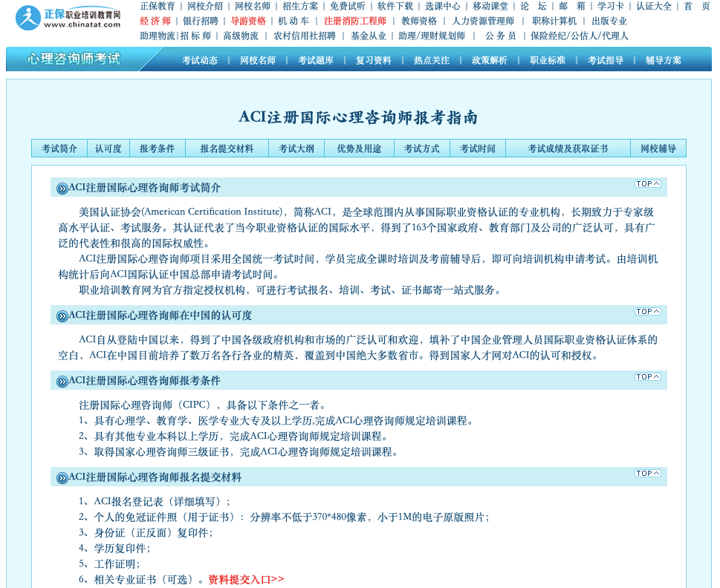
Task: Open 移动课堂 top link
Action: [490, 7]
